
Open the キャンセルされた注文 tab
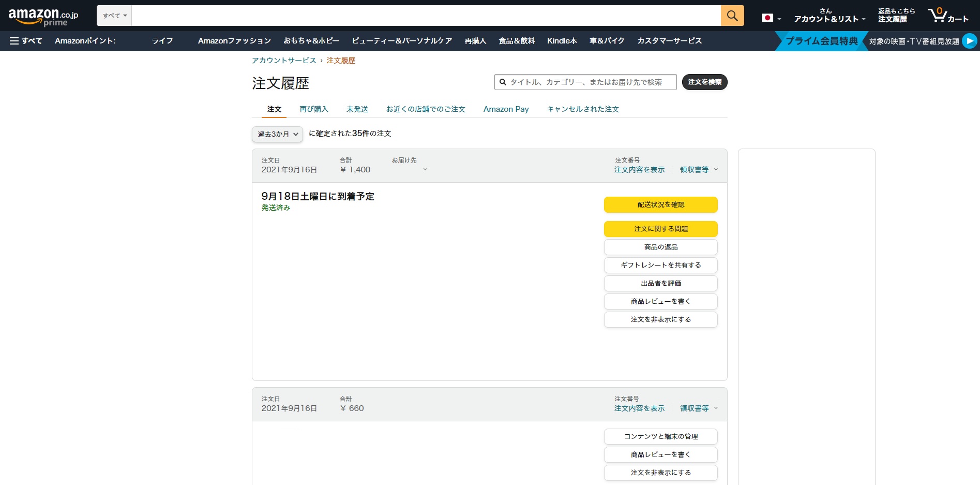(583, 109)
